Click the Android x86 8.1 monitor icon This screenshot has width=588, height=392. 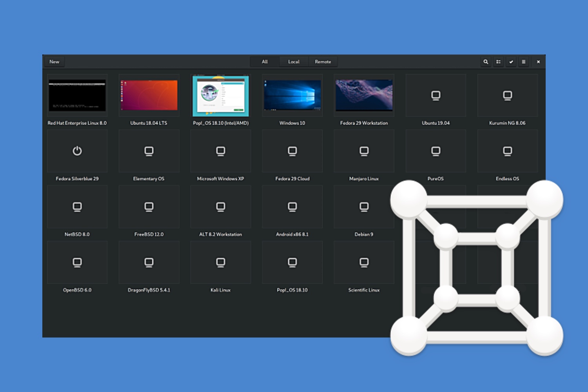pyautogui.click(x=292, y=207)
